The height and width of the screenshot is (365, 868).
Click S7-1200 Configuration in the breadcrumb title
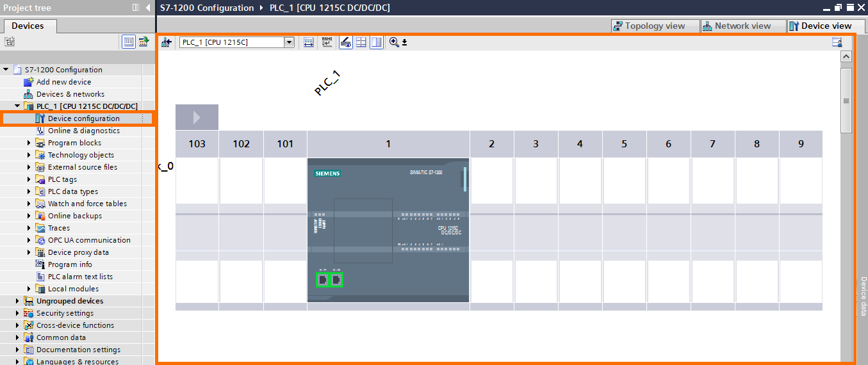click(x=206, y=8)
